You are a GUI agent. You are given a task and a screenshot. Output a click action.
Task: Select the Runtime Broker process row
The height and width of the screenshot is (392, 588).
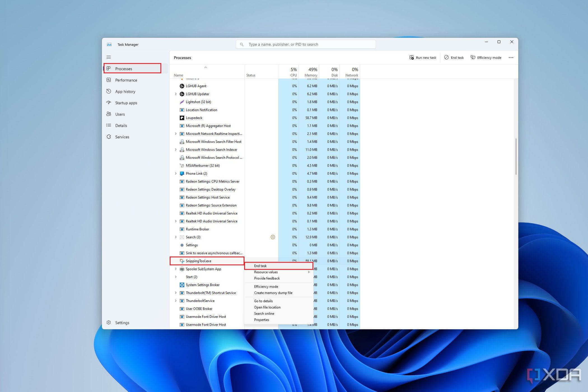point(265,229)
